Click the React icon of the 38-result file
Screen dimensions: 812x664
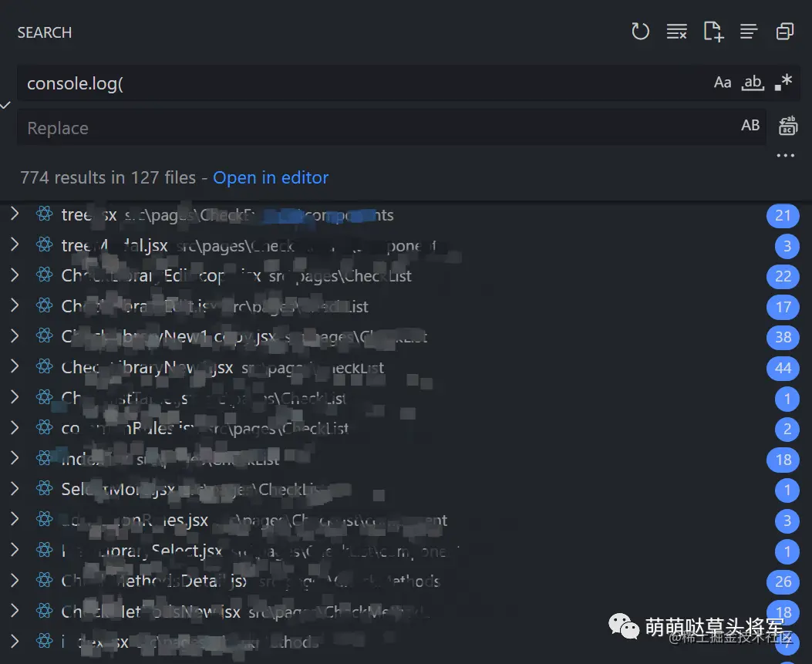[45, 335]
